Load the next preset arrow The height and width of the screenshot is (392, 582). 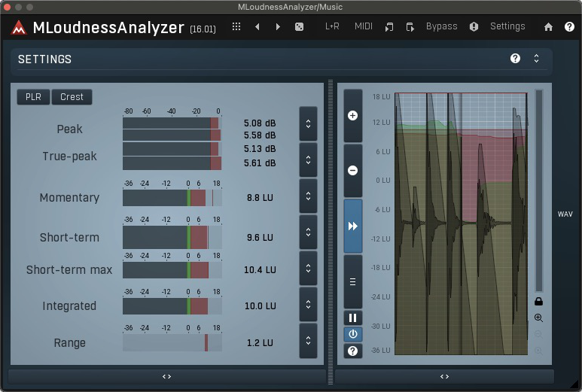(x=278, y=26)
